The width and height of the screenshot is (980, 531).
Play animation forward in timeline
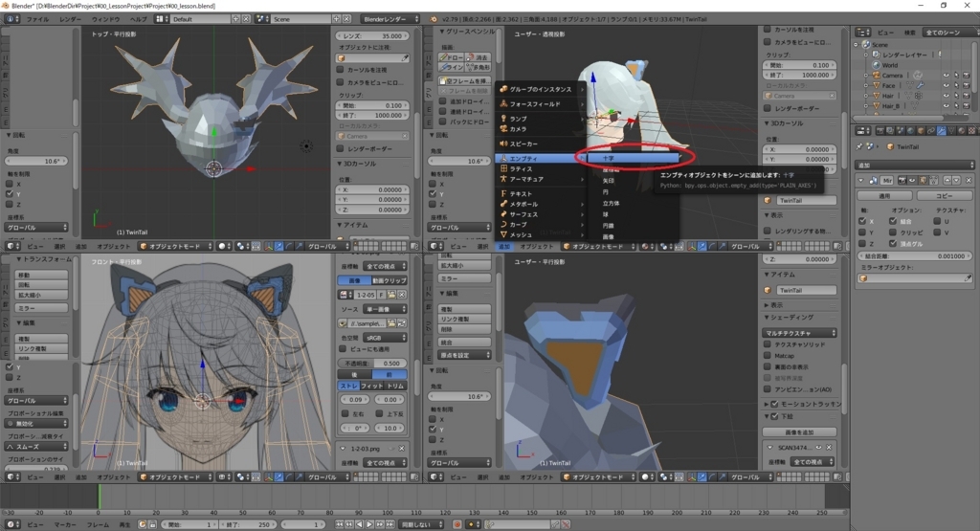[369, 524]
